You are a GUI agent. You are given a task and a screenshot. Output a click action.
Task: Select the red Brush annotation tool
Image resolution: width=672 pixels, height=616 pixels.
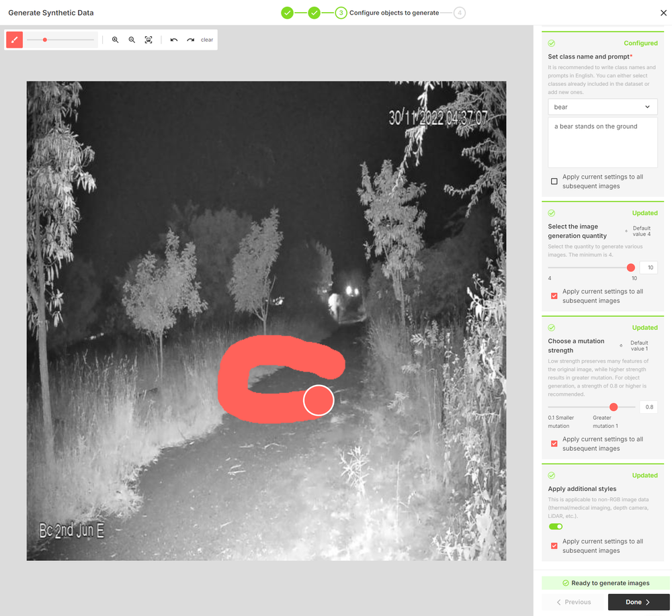[14, 40]
